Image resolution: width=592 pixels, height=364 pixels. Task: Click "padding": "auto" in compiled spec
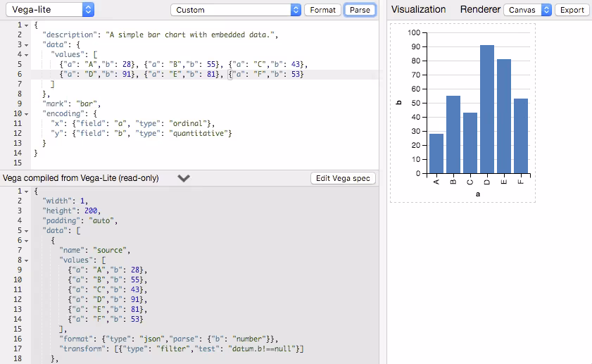coord(80,220)
